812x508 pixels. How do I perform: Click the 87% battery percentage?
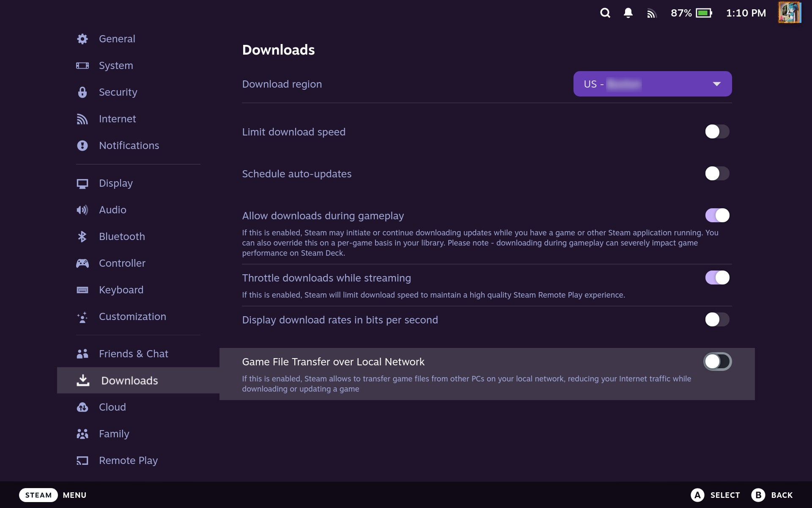[x=681, y=13]
